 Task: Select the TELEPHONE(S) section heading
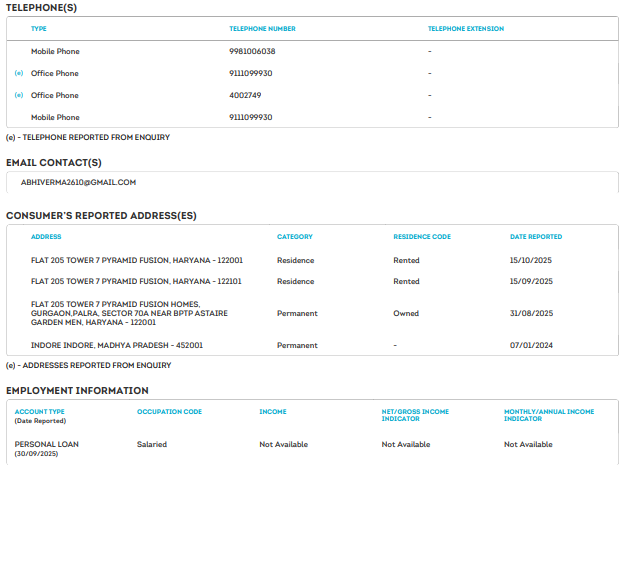point(41,8)
